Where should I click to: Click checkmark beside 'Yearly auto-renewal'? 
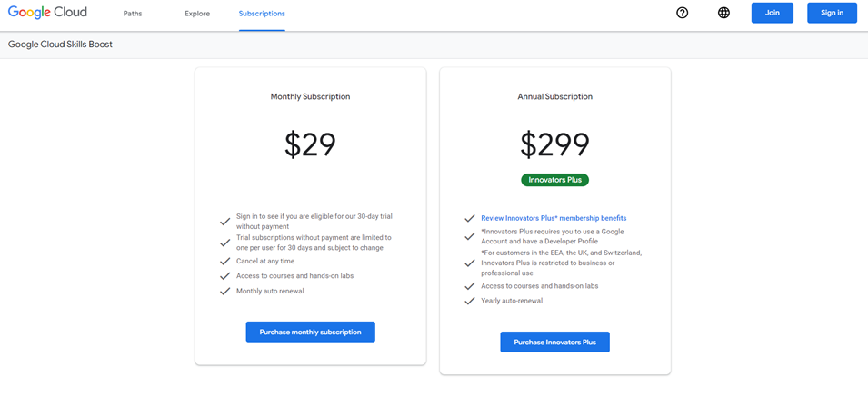tap(469, 301)
